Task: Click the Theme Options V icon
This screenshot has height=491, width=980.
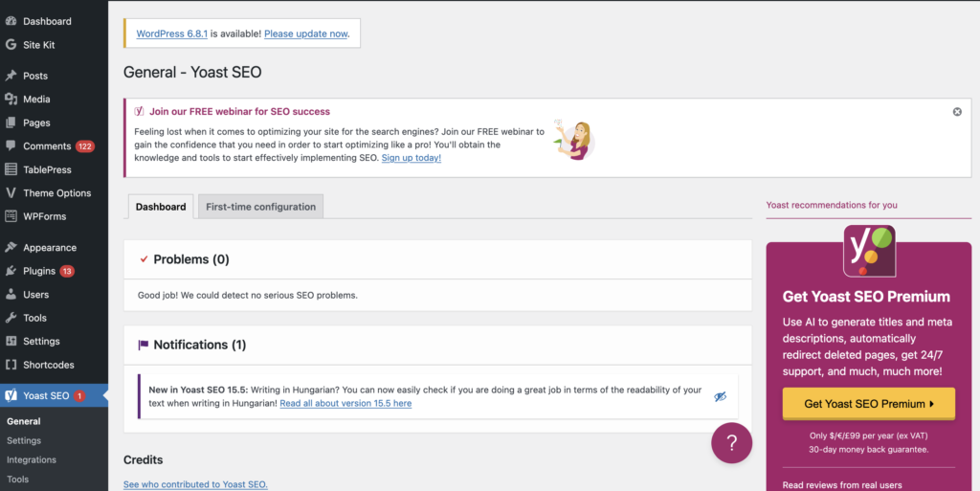Action: click(x=11, y=193)
